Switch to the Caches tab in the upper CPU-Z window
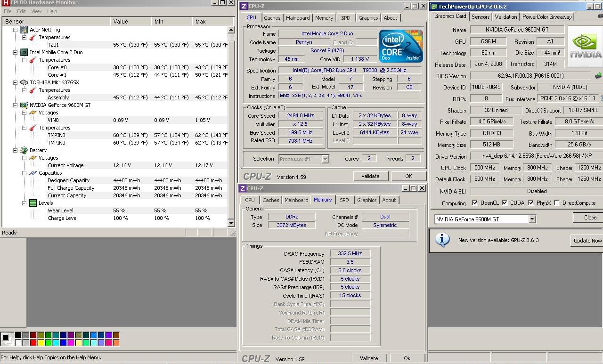 pos(272,18)
